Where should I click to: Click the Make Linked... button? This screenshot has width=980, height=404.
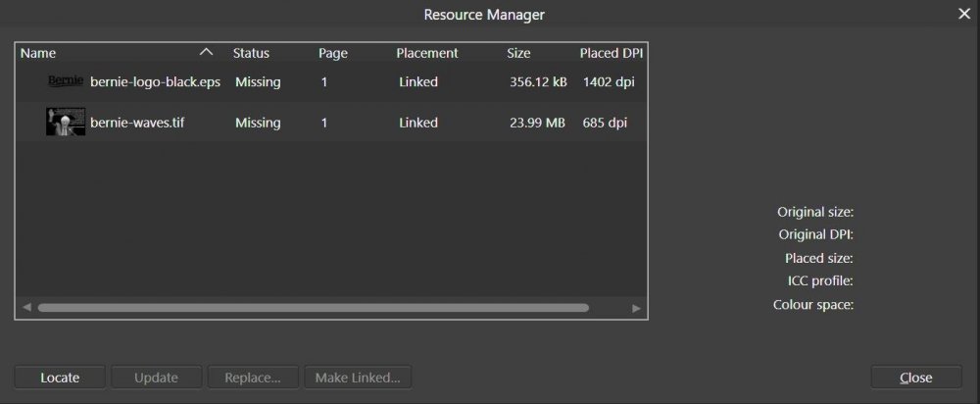358,378
